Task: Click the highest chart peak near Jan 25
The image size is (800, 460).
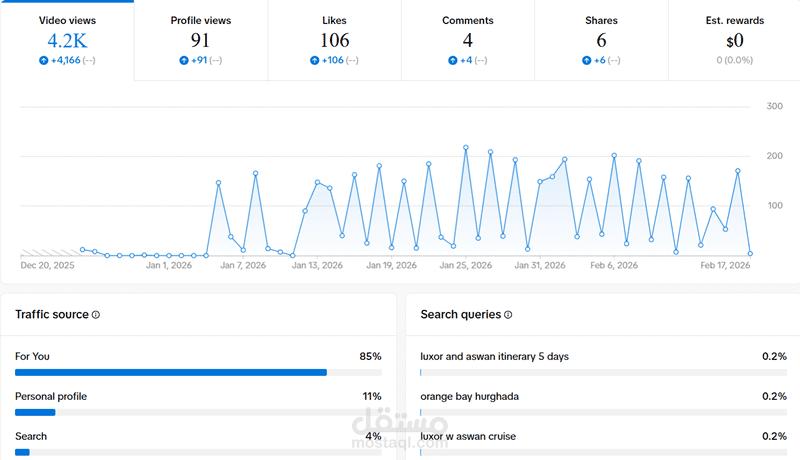Action: pyautogui.click(x=466, y=148)
